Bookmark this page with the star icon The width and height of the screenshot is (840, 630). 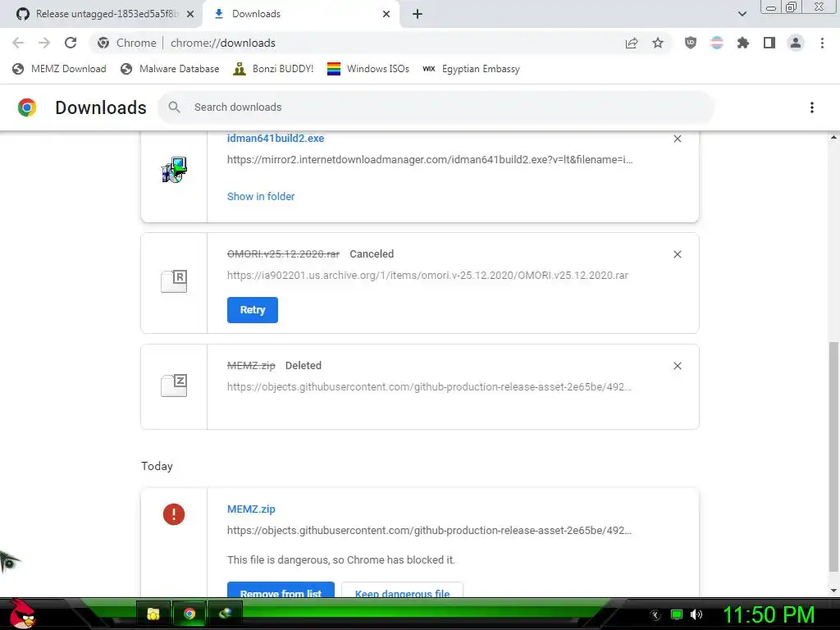click(x=658, y=43)
